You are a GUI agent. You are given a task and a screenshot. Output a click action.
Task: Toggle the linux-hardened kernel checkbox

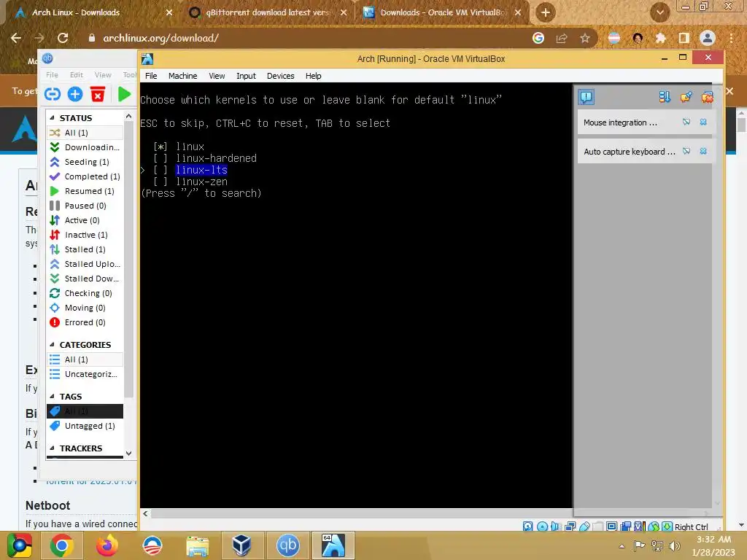pyautogui.click(x=160, y=158)
